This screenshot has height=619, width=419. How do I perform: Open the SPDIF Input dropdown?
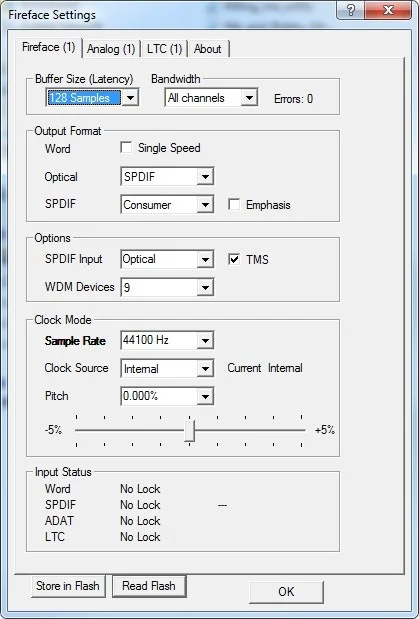pos(167,259)
